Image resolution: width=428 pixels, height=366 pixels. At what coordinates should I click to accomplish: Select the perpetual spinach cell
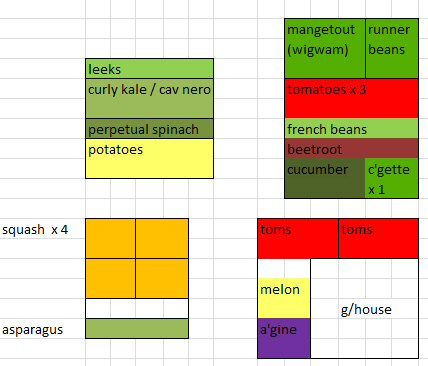pos(149,129)
